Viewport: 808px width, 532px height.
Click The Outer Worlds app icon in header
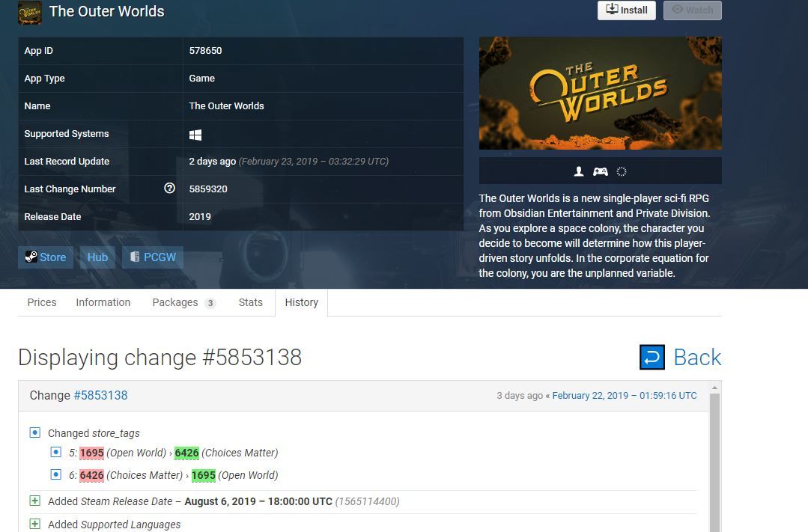(x=30, y=13)
